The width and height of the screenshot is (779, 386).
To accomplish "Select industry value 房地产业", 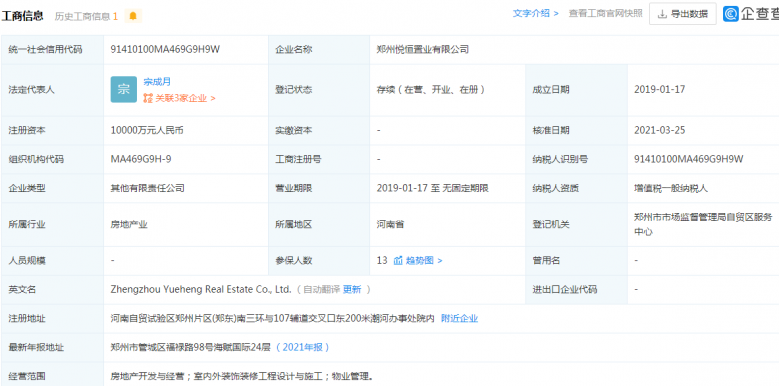I will click(x=129, y=224).
